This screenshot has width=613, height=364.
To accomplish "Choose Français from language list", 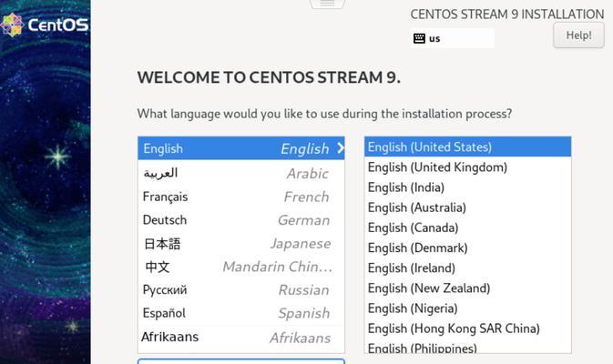I will 240,197.
